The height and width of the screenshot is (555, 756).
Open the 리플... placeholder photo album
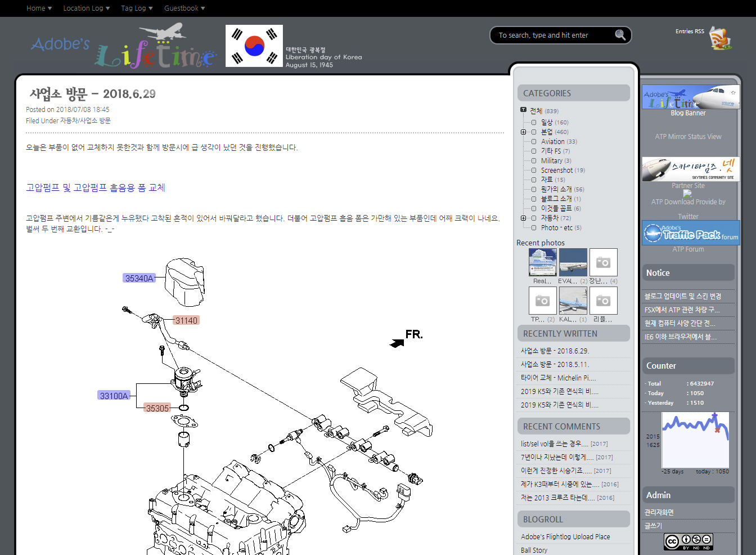click(x=604, y=301)
